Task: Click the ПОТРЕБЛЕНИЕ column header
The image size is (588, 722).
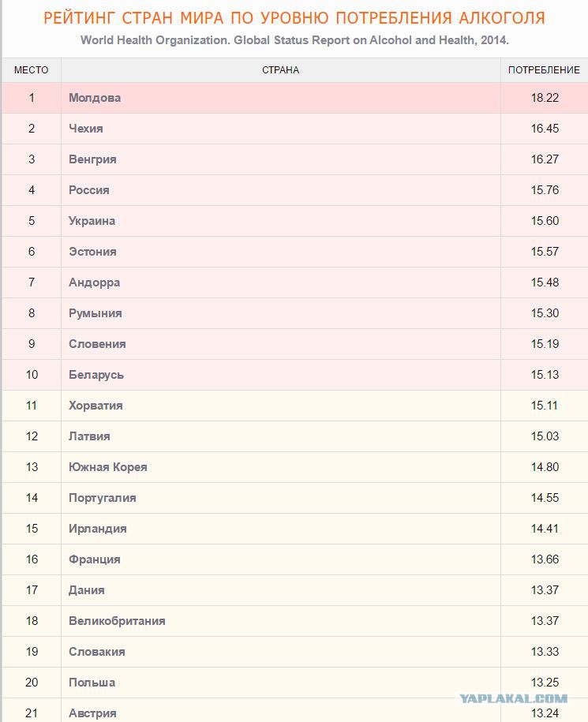Action: [544, 70]
